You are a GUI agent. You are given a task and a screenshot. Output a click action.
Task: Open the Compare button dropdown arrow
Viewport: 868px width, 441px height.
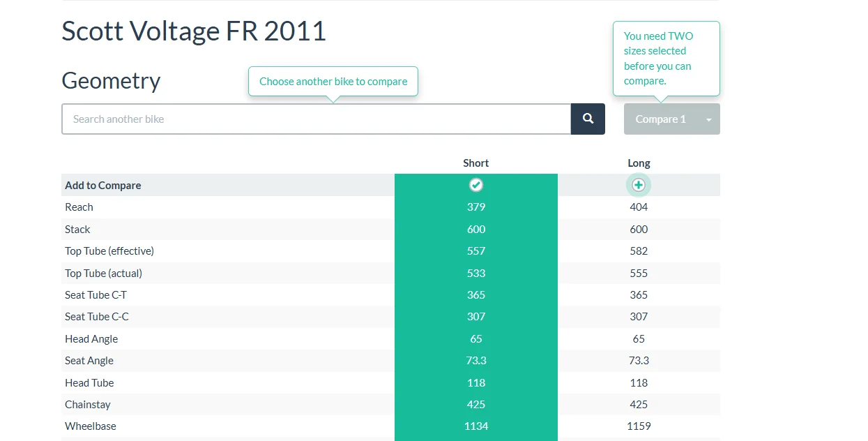(x=709, y=119)
